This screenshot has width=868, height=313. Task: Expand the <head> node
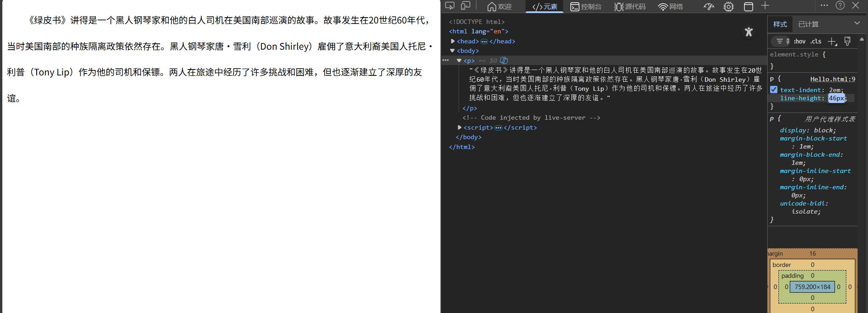453,41
